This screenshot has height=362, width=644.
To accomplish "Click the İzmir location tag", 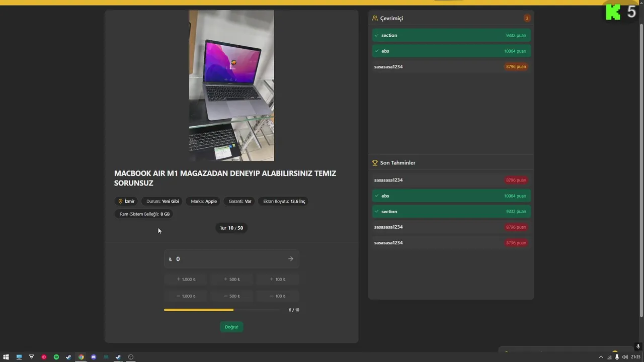I will pos(126,201).
